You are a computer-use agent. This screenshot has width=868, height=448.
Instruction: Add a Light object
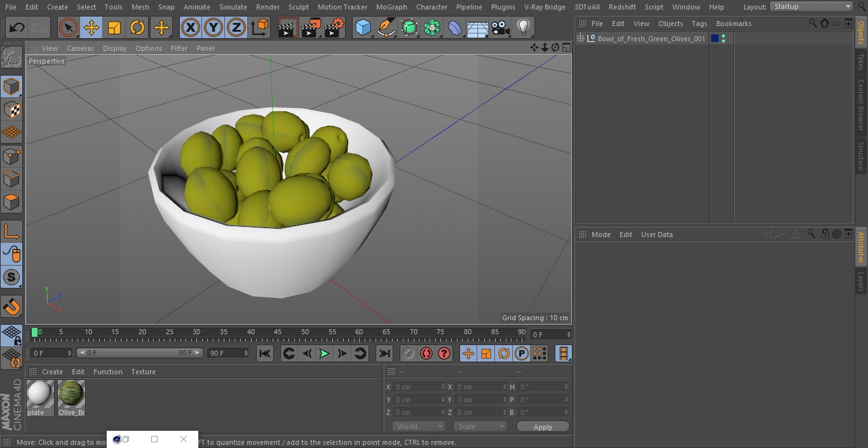click(x=524, y=27)
